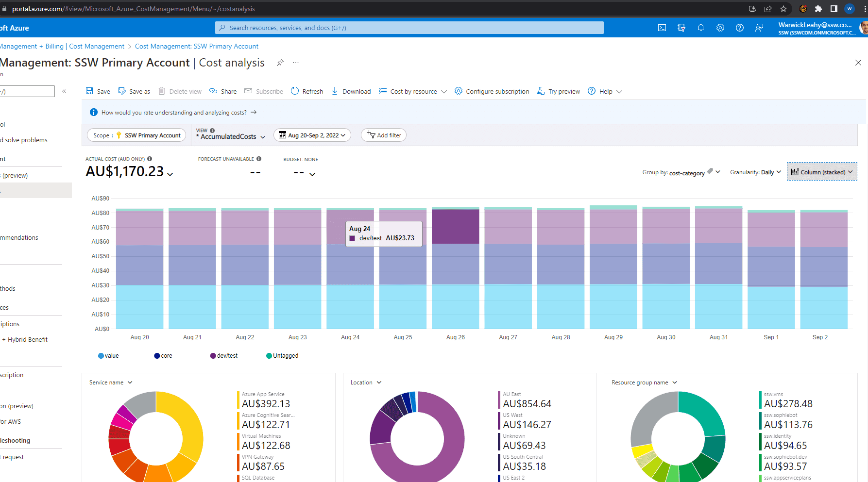Screen dimensions: 868x482
Task: Expand the Granularity: Daily dropdown
Action: coord(755,172)
